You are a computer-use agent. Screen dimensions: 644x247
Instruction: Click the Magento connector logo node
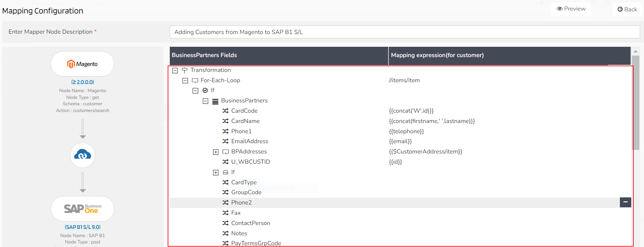click(x=83, y=64)
